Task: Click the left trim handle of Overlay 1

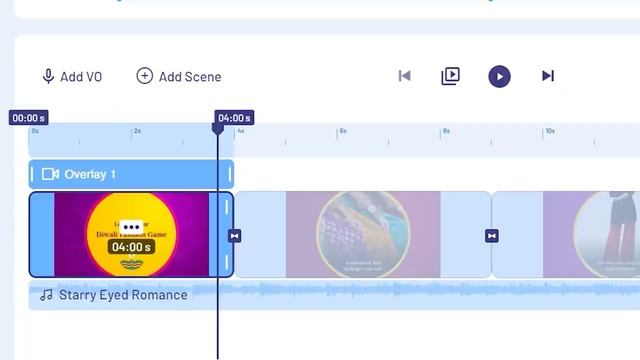Action: click(x=32, y=174)
